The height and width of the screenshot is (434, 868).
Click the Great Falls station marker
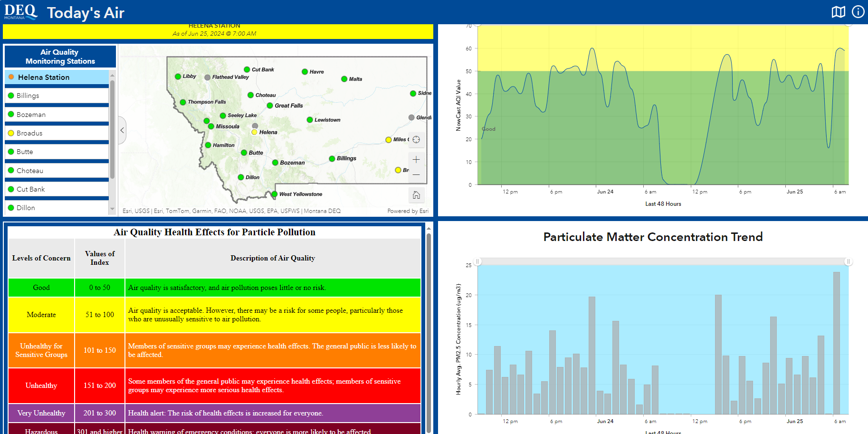(x=270, y=106)
